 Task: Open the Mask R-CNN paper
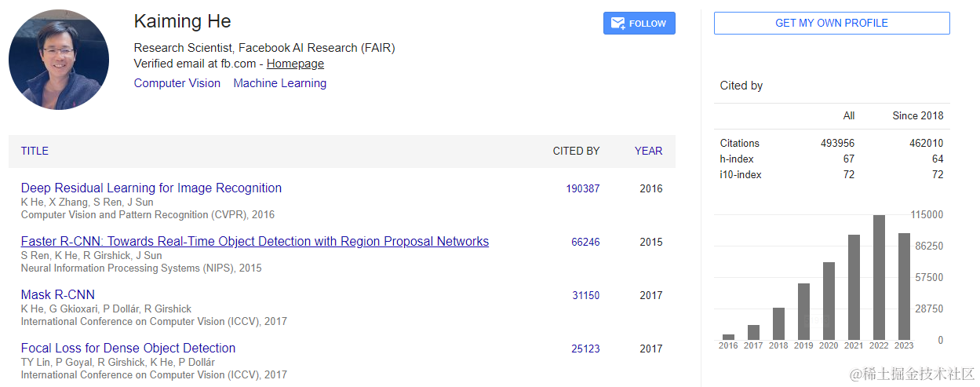pos(58,295)
